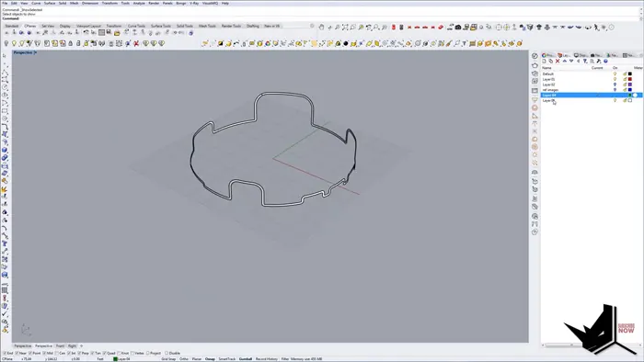This screenshot has height=362, width=644.
Task: Turn on ref images layer bulb
Action: 615,90
